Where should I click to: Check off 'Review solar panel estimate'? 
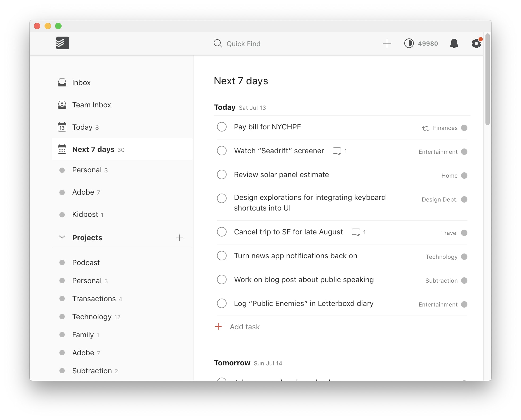coord(222,174)
